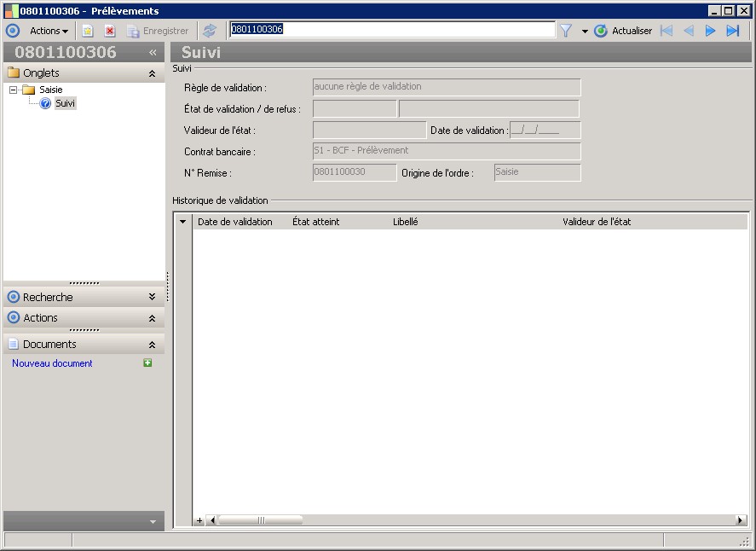Click the search field containing 0801100306
This screenshot has width=756, height=551.
[392, 30]
